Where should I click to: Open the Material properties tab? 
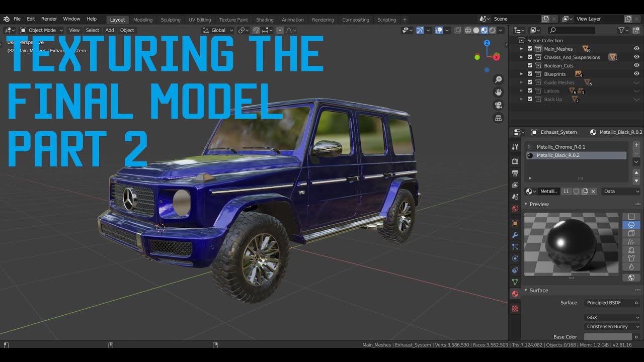(x=515, y=294)
